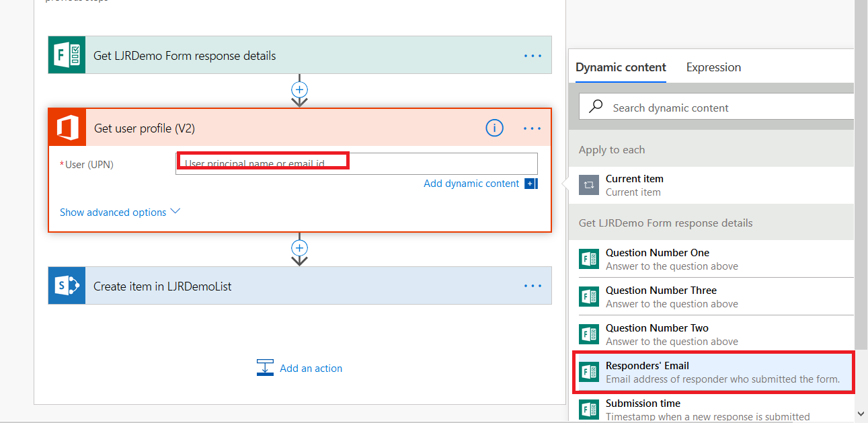Screen dimensions: 868x423
Task: Click the Get LJRDemo Form response details header
Action: point(300,55)
